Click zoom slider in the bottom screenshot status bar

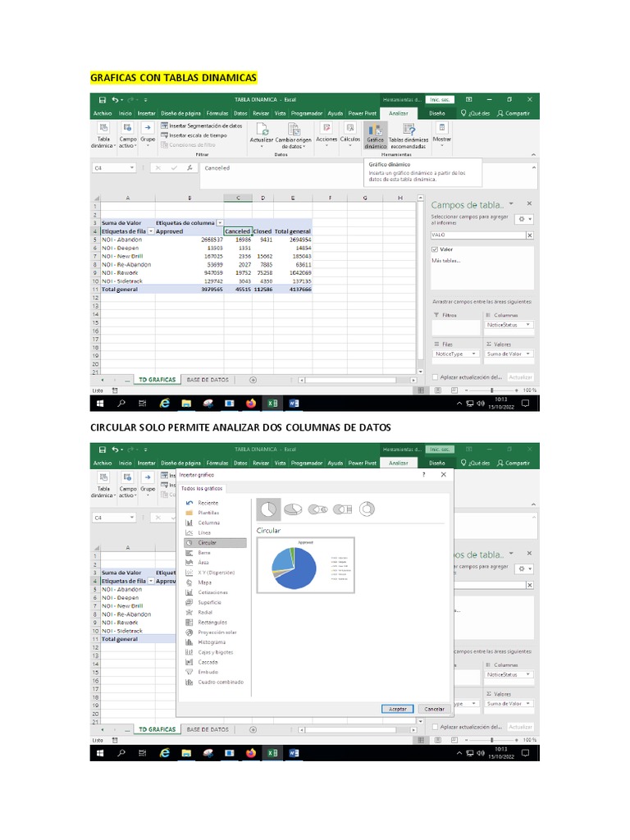pyautogui.click(x=492, y=740)
